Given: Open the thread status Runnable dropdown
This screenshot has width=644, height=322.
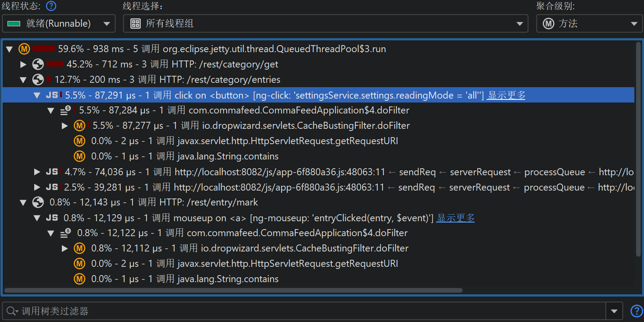Looking at the screenshot, I should [x=59, y=24].
